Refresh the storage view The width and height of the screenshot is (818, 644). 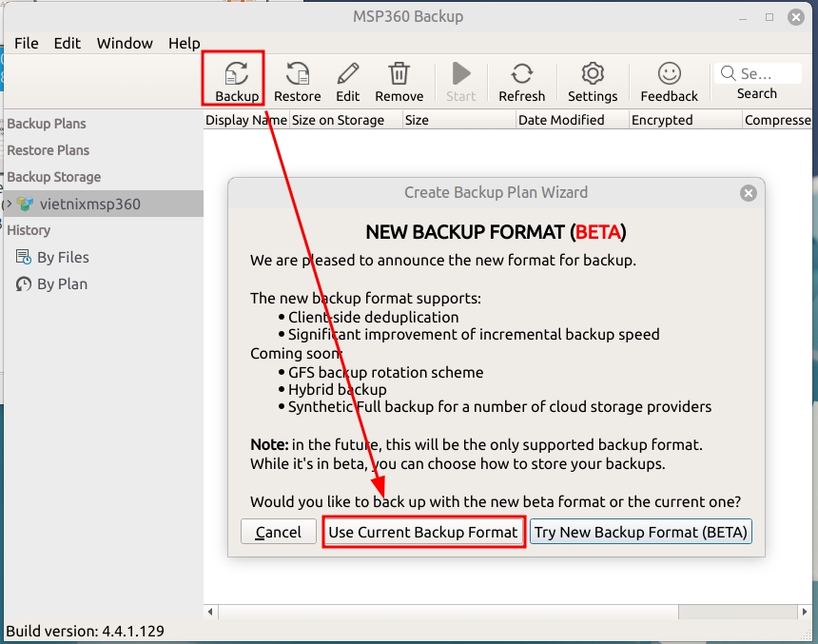click(521, 80)
